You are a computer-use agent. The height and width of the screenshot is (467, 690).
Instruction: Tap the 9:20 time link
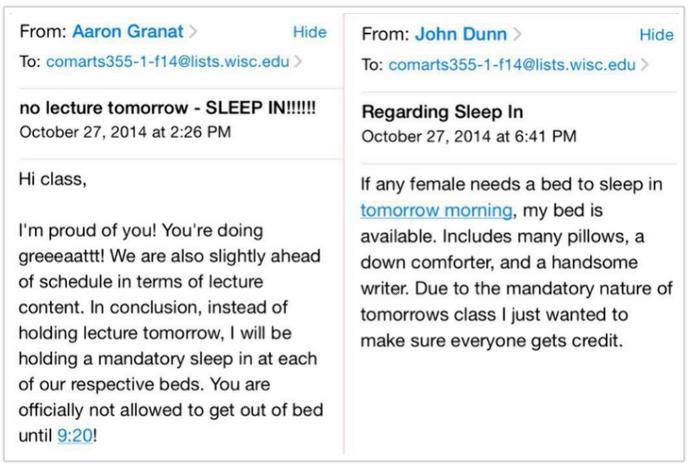[75, 436]
